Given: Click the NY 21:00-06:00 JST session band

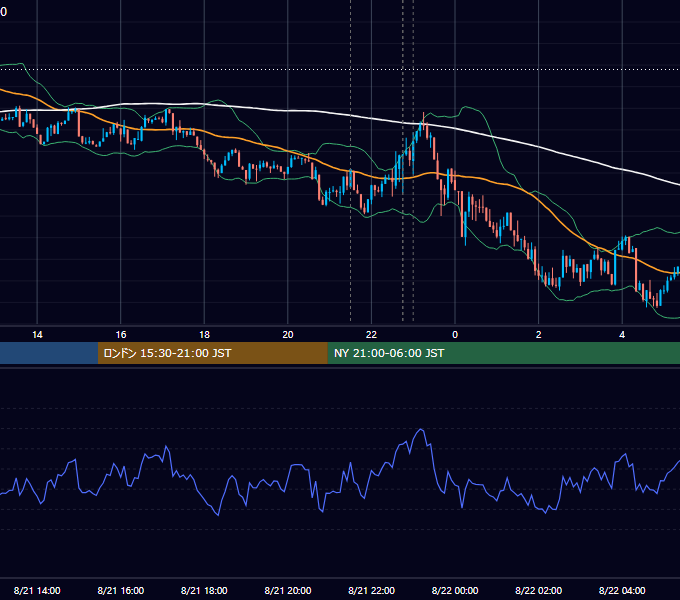Looking at the screenshot, I should point(503,353).
